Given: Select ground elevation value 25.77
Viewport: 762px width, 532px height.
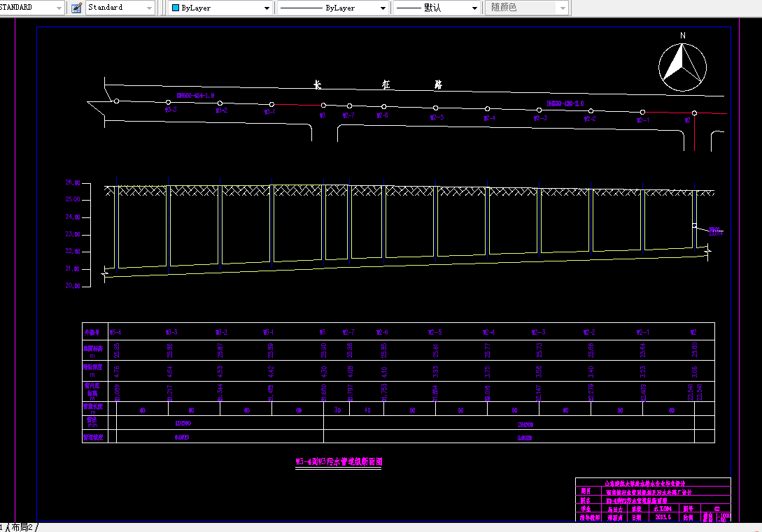Looking at the screenshot, I should pyautogui.click(x=488, y=350).
